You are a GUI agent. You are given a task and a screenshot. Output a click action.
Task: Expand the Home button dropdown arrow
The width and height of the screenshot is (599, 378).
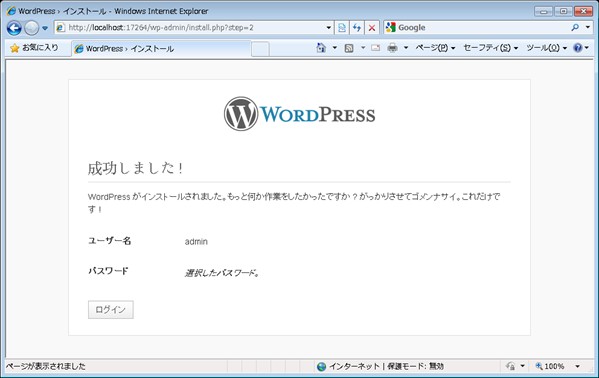[335, 48]
